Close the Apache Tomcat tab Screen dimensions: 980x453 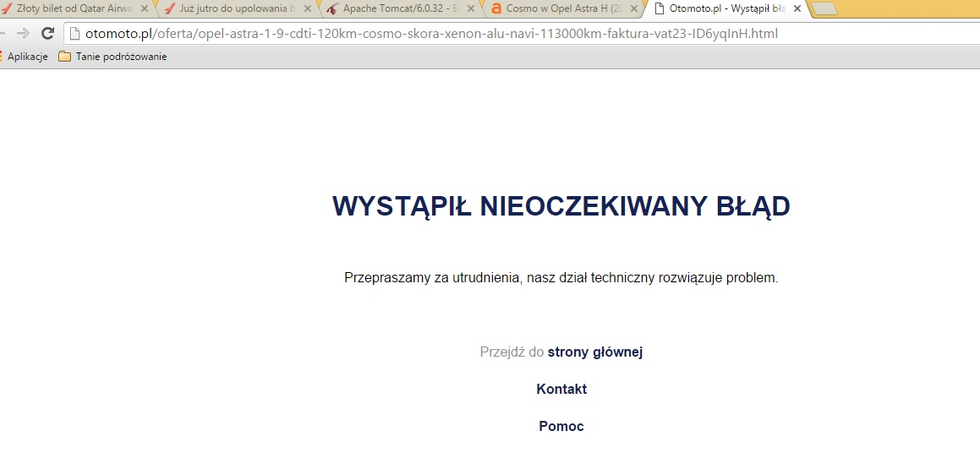[x=471, y=8]
